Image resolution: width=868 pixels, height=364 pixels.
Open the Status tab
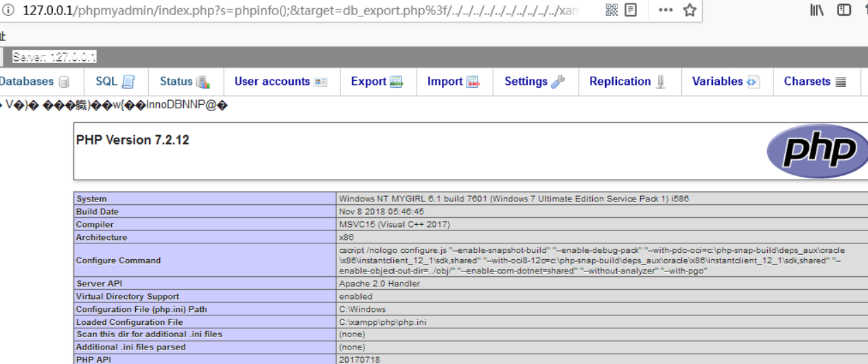(x=185, y=82)
